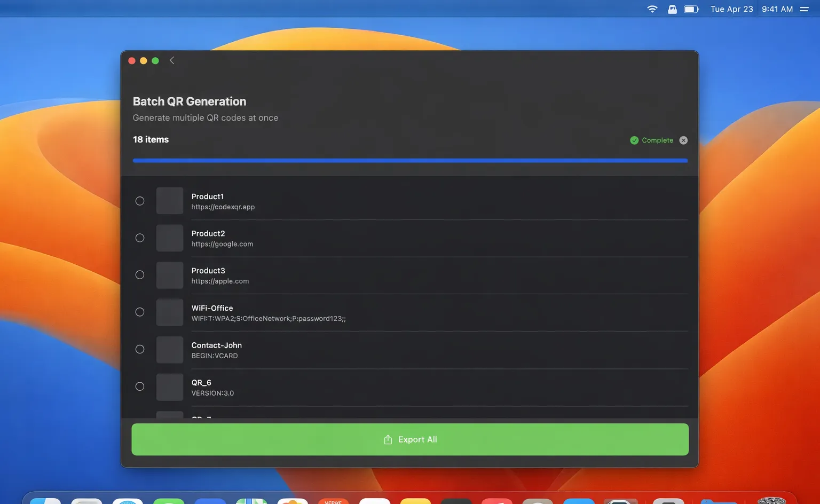Screen dimensions: 820x504
Task: Select the Product1 radio button
Action: pos(140,201)
